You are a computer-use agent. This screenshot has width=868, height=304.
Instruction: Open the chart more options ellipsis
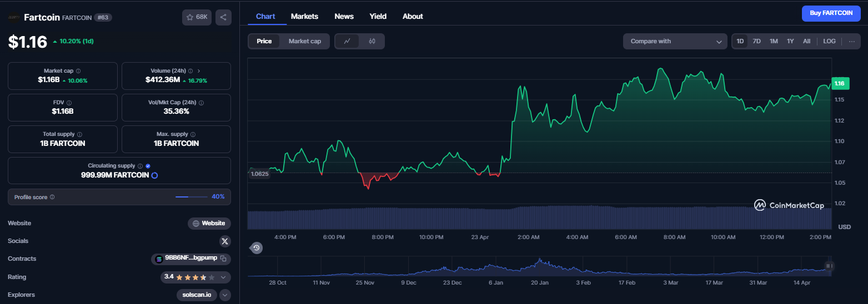coord(852,41)
